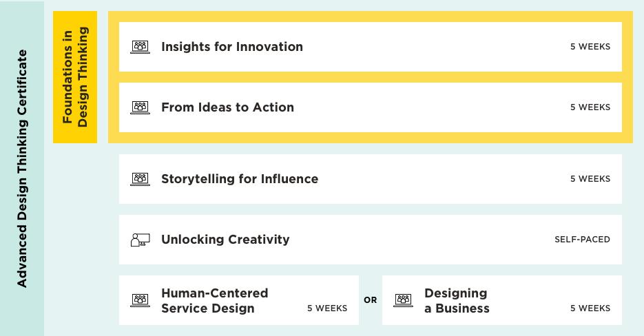Open the From Ideas to Action course
This screenshot has height=336, width=644.
pos(227,107)
